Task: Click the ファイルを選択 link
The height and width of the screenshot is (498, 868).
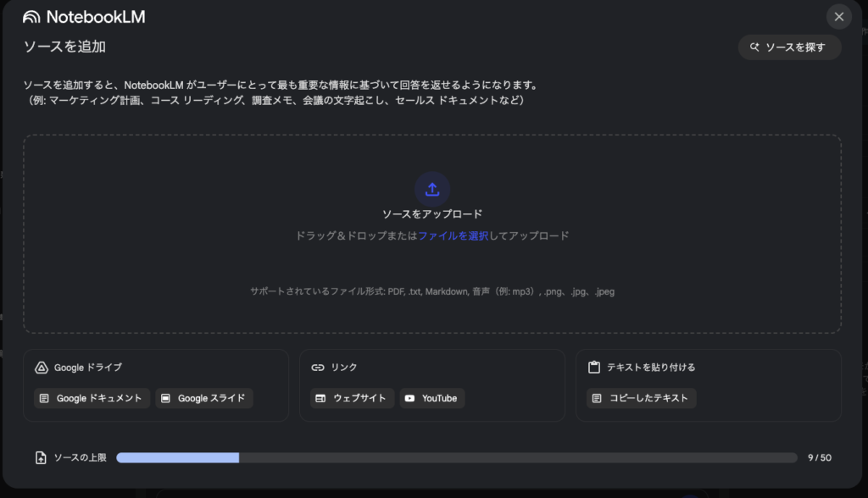Action: click(x=453, y=235)
